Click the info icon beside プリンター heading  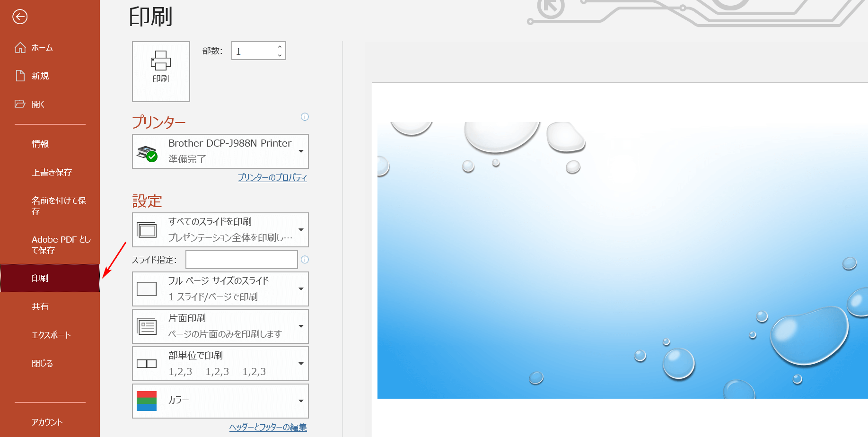(305, 117)
